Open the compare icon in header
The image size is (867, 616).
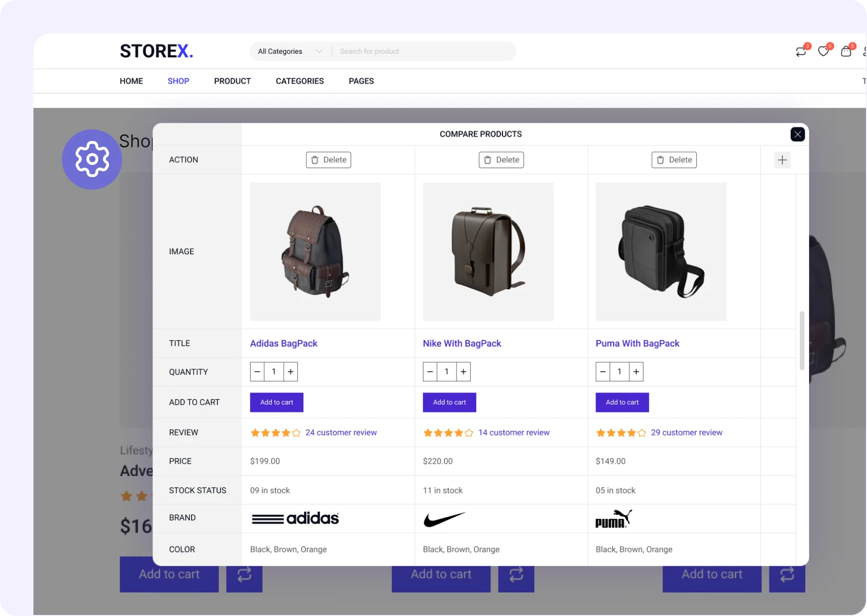pos(801,51)
